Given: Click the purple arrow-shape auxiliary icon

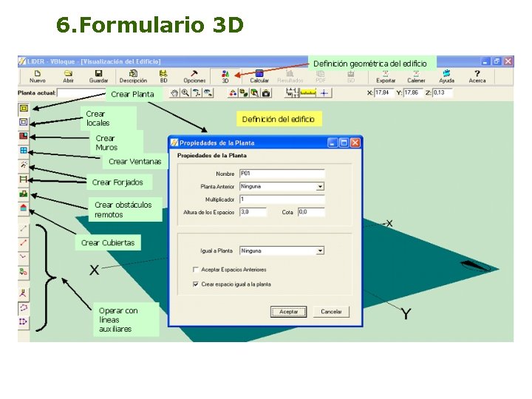Looking at the screenshot, I should [x=24, y=321].
